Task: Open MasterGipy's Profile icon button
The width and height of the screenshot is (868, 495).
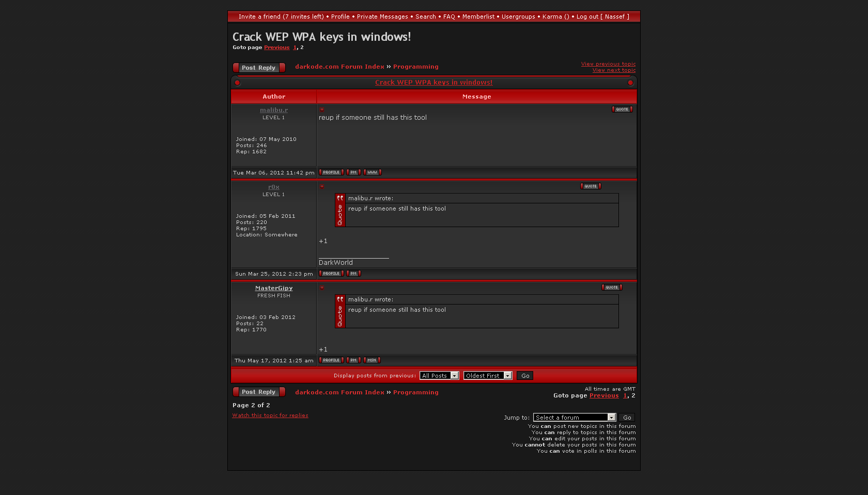Action: [x=331, y=360]
